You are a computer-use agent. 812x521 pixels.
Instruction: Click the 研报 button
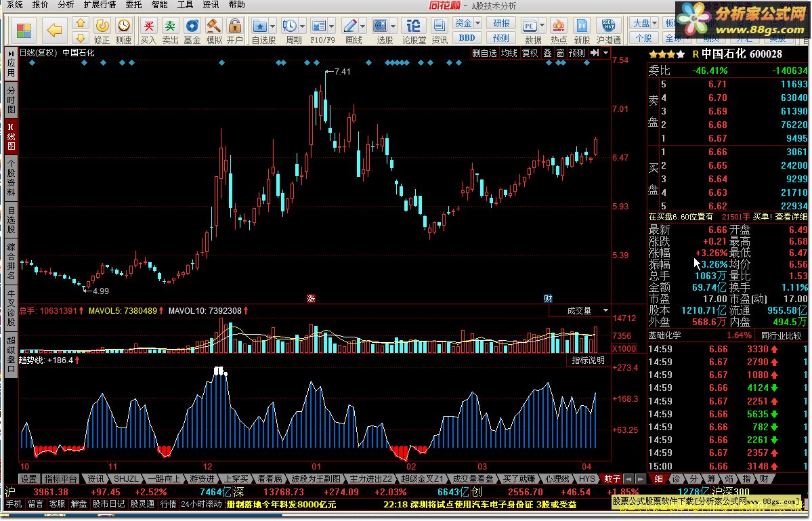click(x=501, y=23)
